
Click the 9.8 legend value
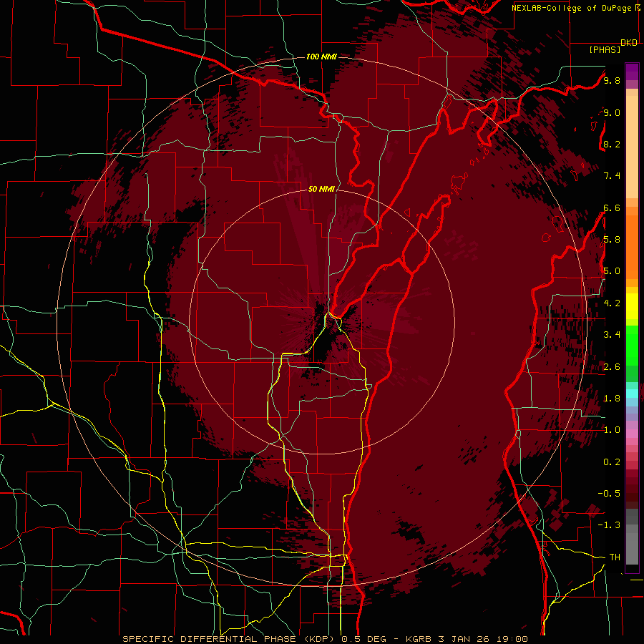(x=612, y=80)
